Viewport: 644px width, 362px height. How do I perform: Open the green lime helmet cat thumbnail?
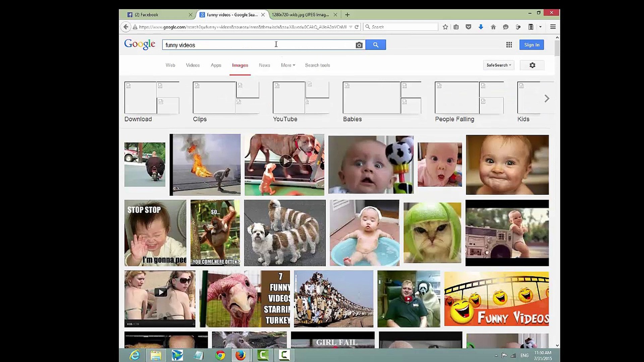(x=432, y=233)
